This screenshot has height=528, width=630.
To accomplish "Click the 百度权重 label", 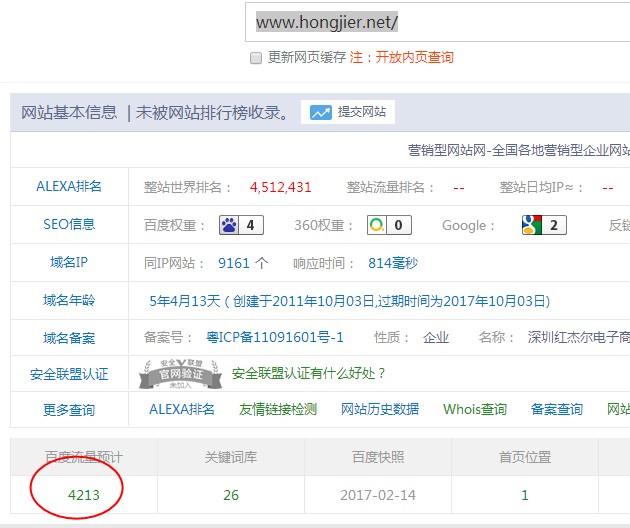I will coord(174,225).
